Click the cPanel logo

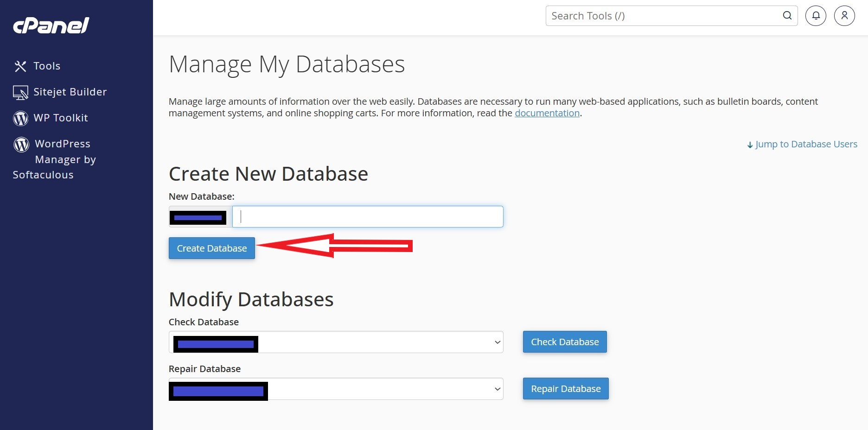[51, 25]
